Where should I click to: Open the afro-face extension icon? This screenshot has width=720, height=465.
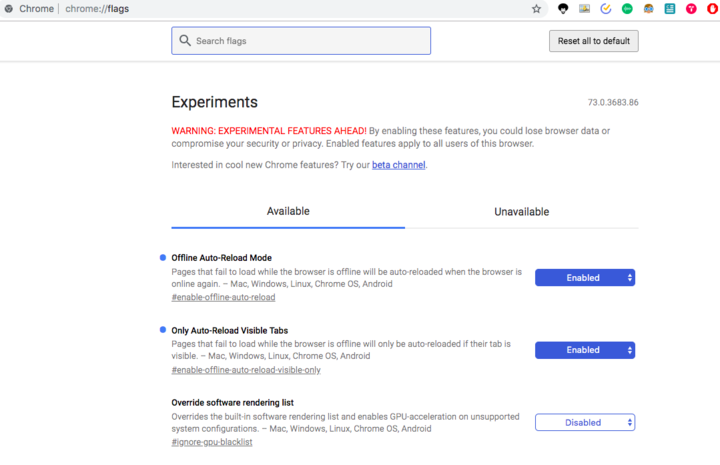pyautogui.click(x=563, y=9)
